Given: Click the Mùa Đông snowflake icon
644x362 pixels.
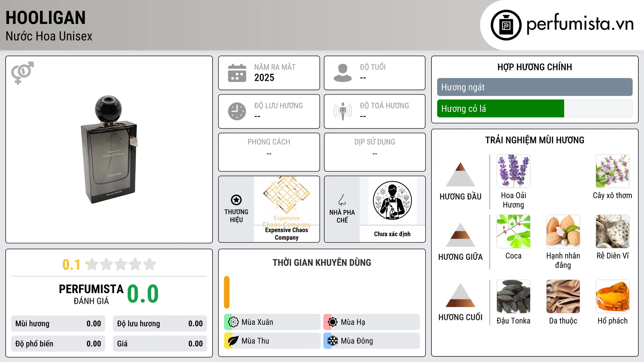Looking at the screenshot, I should 333,341.
